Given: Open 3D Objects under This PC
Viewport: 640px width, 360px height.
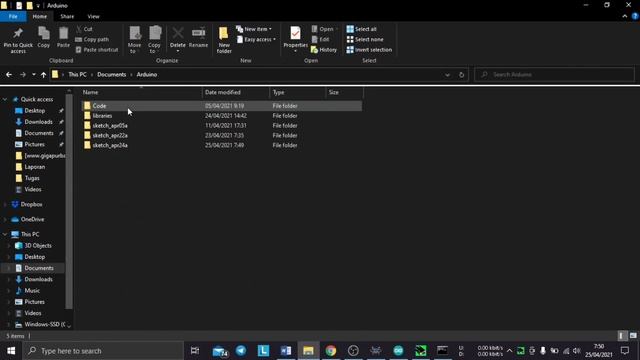Looking at the screenshot, I should pyautogui.click(x=38, y=246).
